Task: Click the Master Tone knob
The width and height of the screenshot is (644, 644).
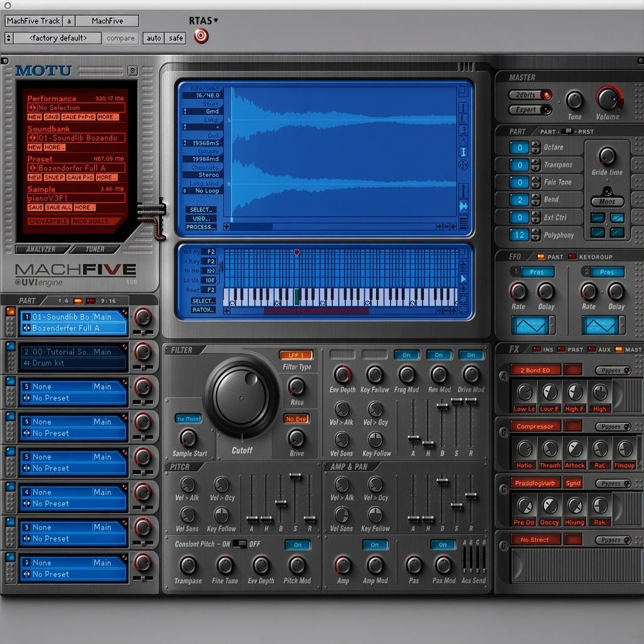Action: pyautogui.click(x=574, y=100)
